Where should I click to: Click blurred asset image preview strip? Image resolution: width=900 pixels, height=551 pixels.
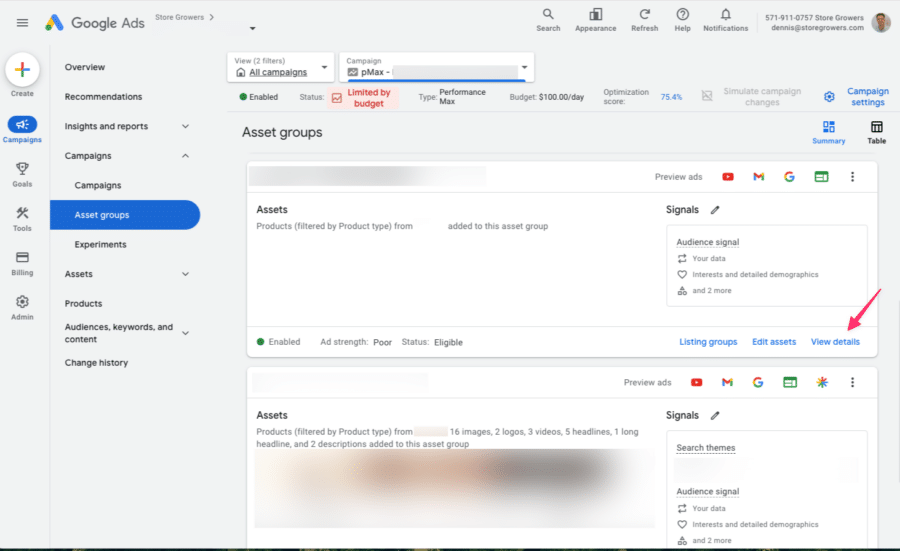coord(455,488)
